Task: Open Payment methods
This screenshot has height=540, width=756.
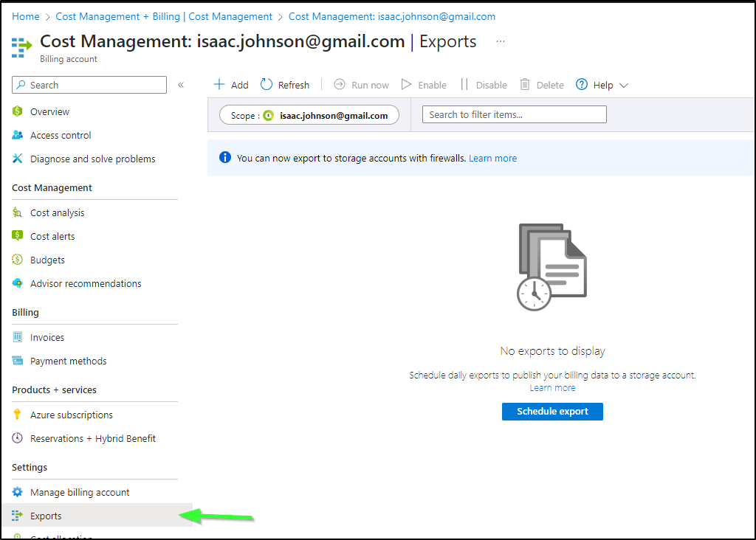Action: pyautogui.click(x=69, y=361)
